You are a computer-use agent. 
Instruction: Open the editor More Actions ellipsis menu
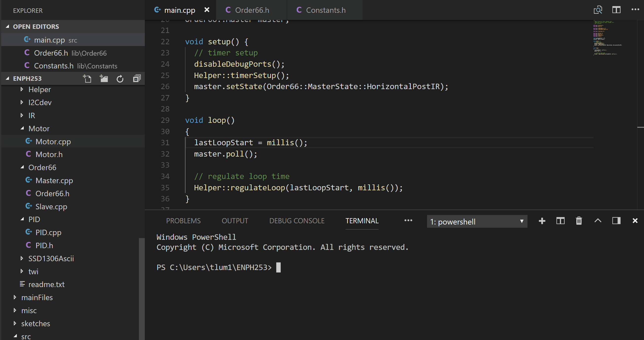635,10
